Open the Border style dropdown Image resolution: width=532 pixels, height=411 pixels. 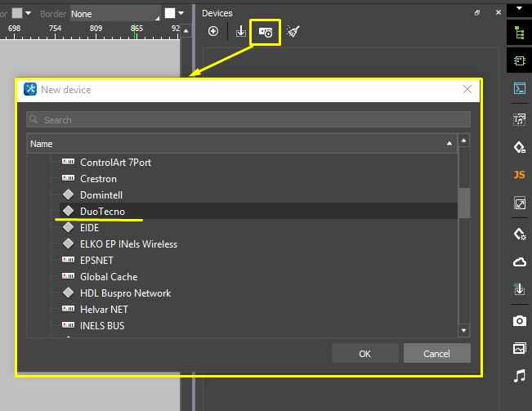[114, 14]
